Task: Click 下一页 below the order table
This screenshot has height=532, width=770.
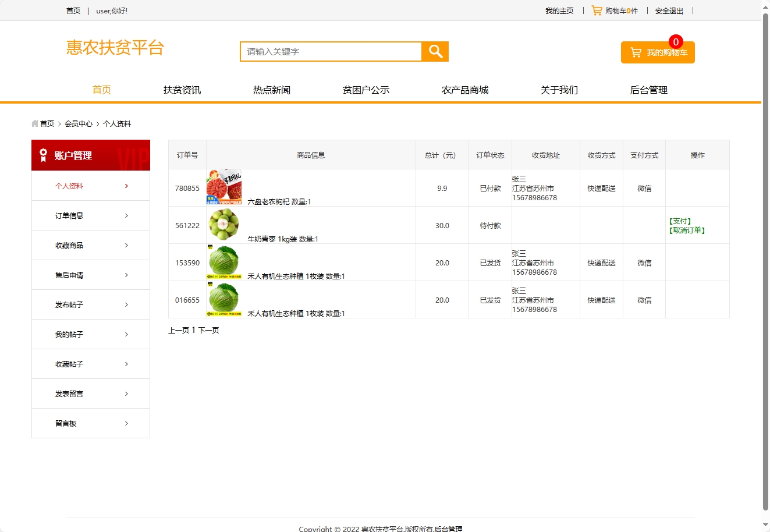Action: click(208, 329)
